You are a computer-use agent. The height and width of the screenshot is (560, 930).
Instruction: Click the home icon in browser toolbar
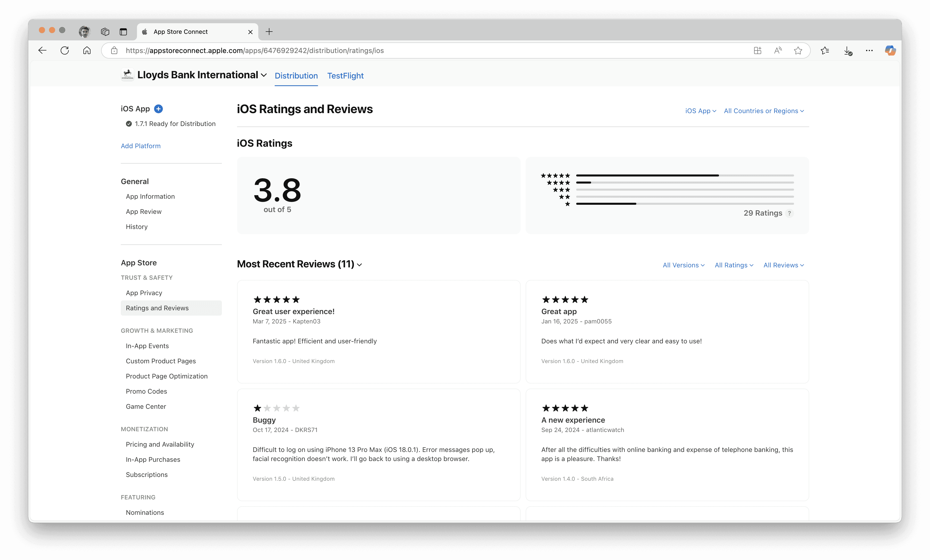(x=87, y=50)
